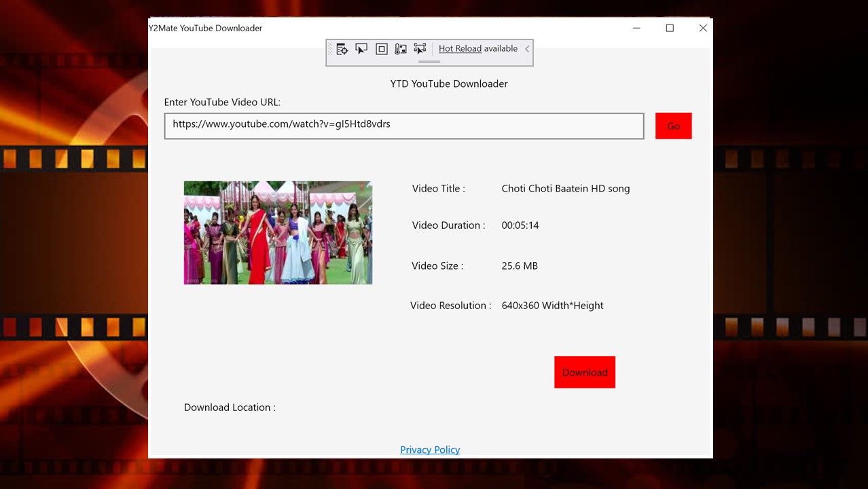Open the Privacy Policy link
This screenshot has width=868, height=489.
(x=430, y=450)
